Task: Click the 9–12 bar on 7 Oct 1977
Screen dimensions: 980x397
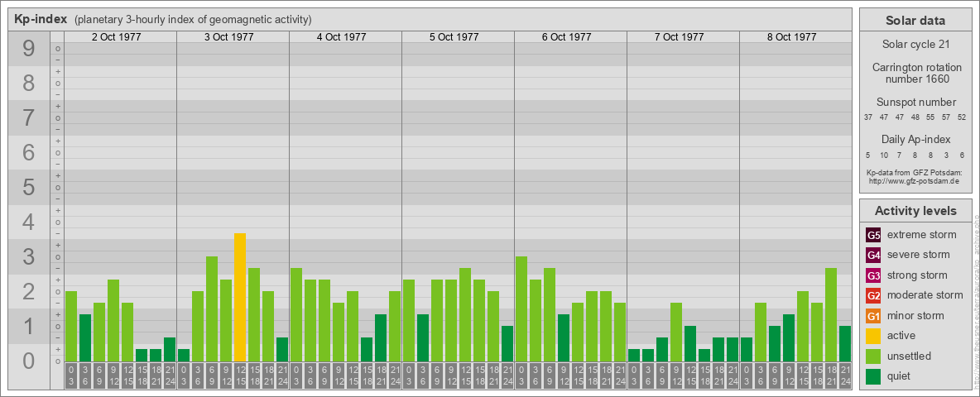Action: coord(675,332)
